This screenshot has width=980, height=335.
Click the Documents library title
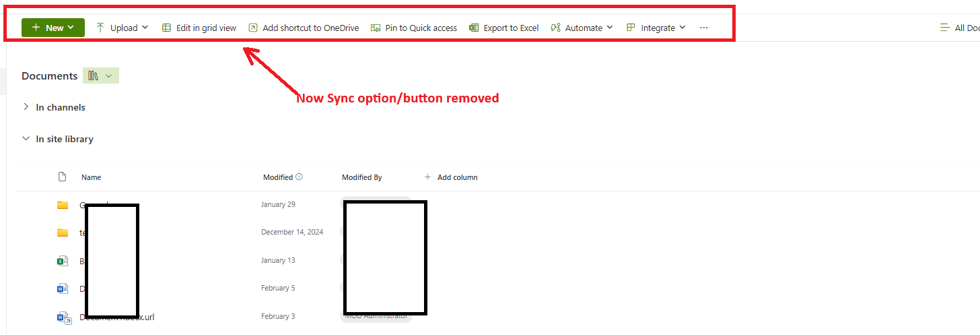click(x=49, y=75)
